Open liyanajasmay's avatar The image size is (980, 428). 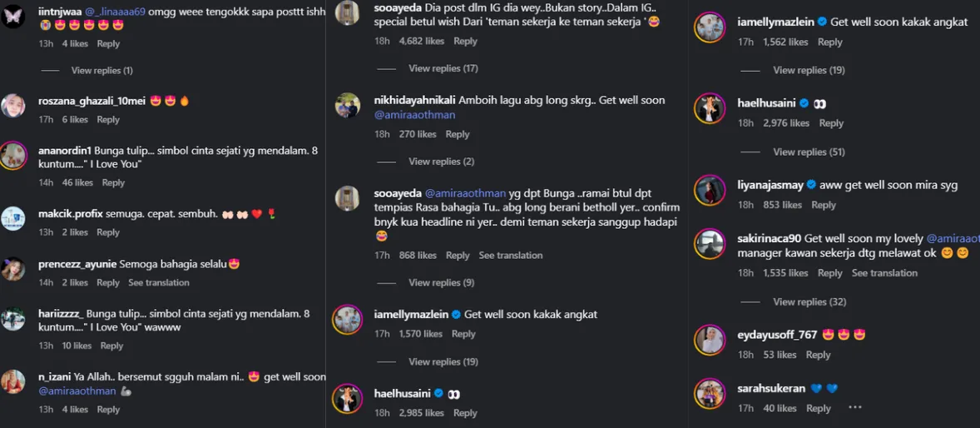point(710,190)
